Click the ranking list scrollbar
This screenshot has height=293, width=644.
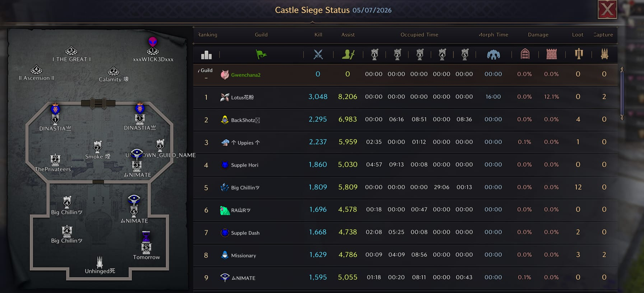tap(622, 94)
